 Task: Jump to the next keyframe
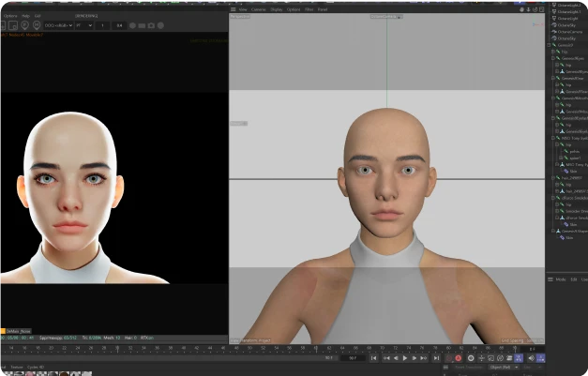point(424,358)
